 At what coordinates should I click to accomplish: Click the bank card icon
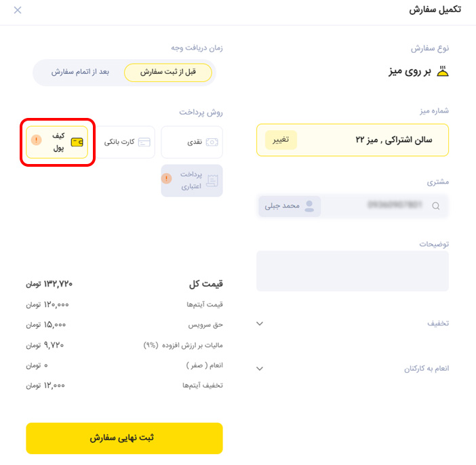(144, 142)
